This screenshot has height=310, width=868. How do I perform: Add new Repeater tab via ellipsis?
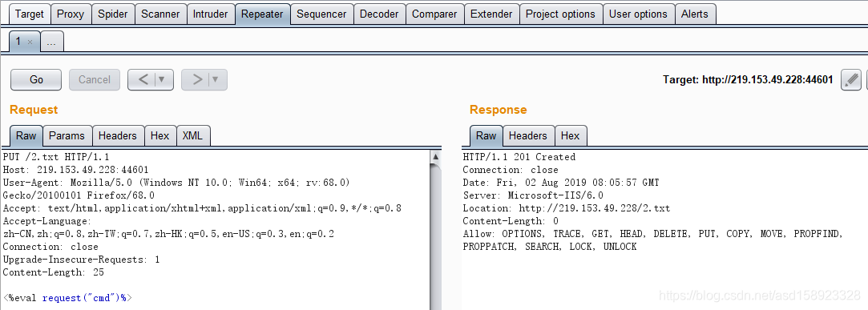click(51, 42)
